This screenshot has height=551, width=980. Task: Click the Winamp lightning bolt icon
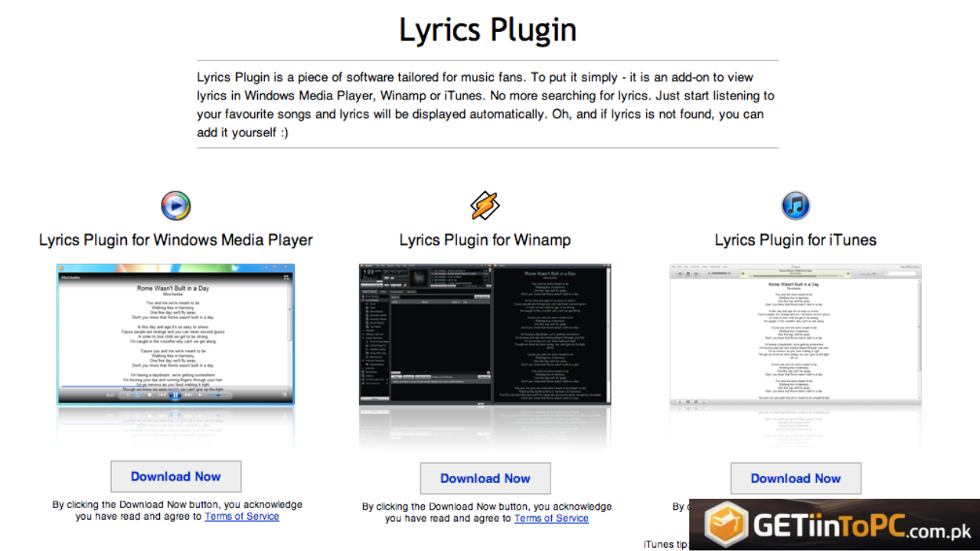coord(485,205)
